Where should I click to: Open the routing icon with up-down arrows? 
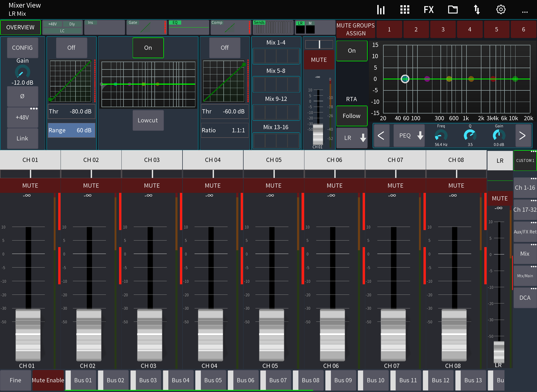pyautogui.click(x=477, y=9)
